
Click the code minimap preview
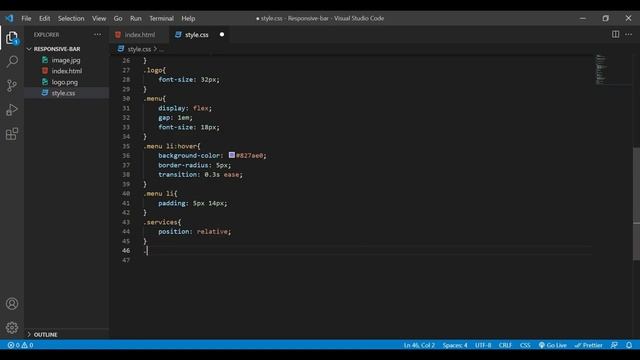(x=601, y=69)
